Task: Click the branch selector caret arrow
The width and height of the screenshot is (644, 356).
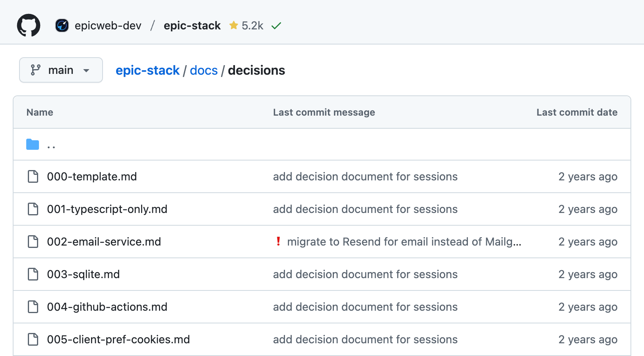Action: (x=86, y=71)
